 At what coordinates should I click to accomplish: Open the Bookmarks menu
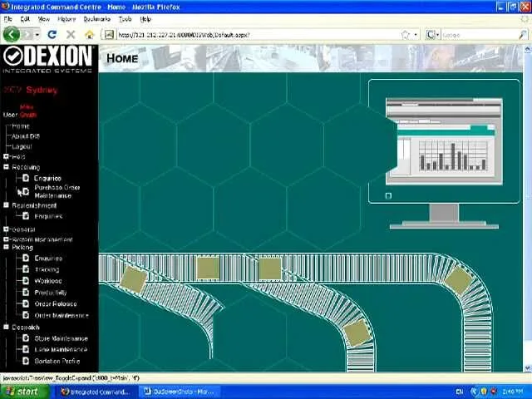click(96, 18)
